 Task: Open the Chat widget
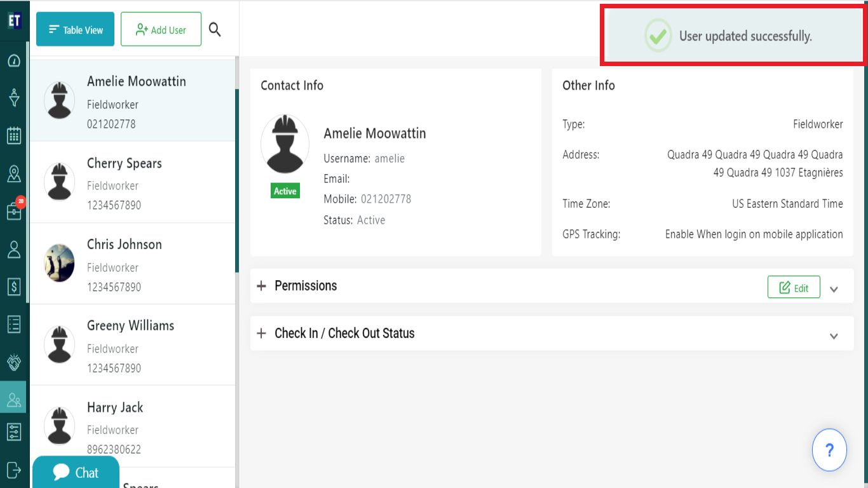tap(76, 472)
